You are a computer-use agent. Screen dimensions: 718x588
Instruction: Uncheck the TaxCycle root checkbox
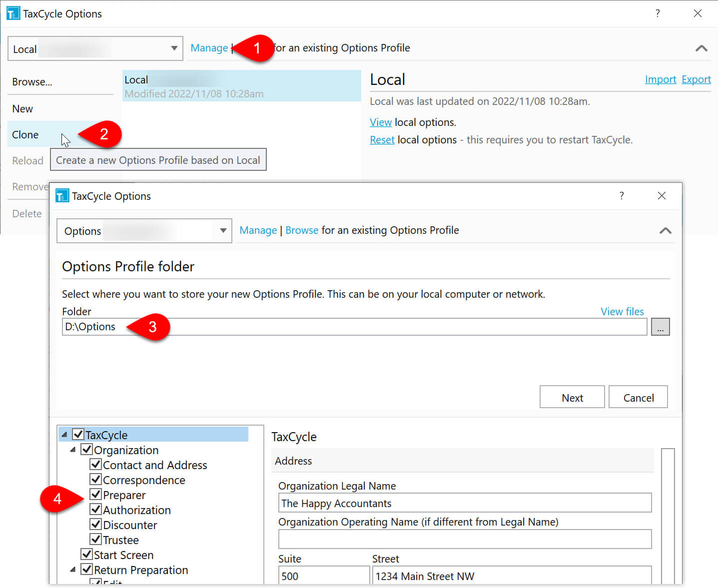pyautogui.click(x=78, y=434)
